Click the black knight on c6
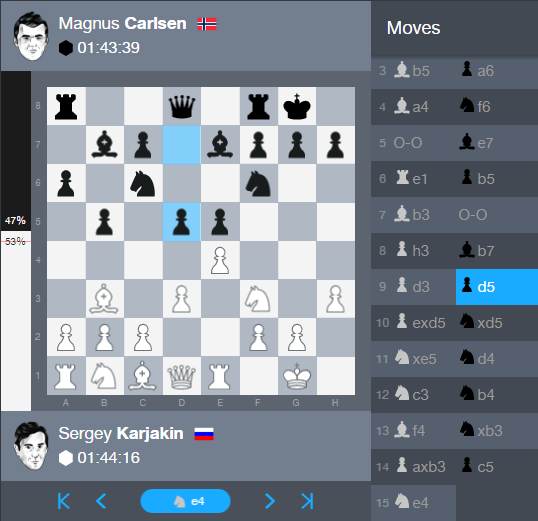538x521 pixels. (143, 183)
